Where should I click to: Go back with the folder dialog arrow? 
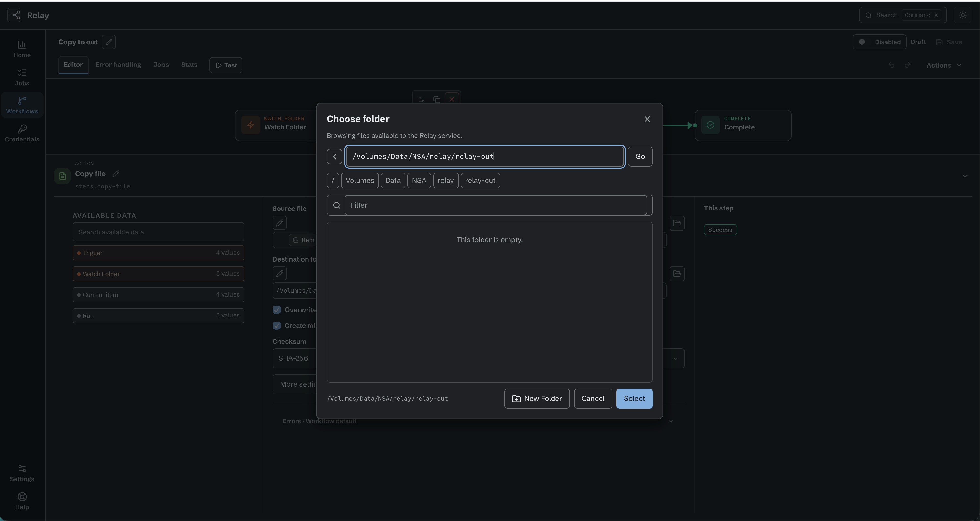point(334,157)
